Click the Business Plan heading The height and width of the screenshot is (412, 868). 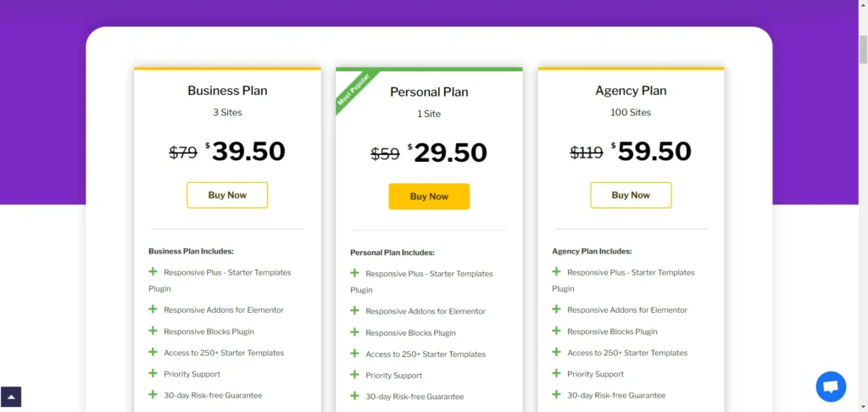227,91
